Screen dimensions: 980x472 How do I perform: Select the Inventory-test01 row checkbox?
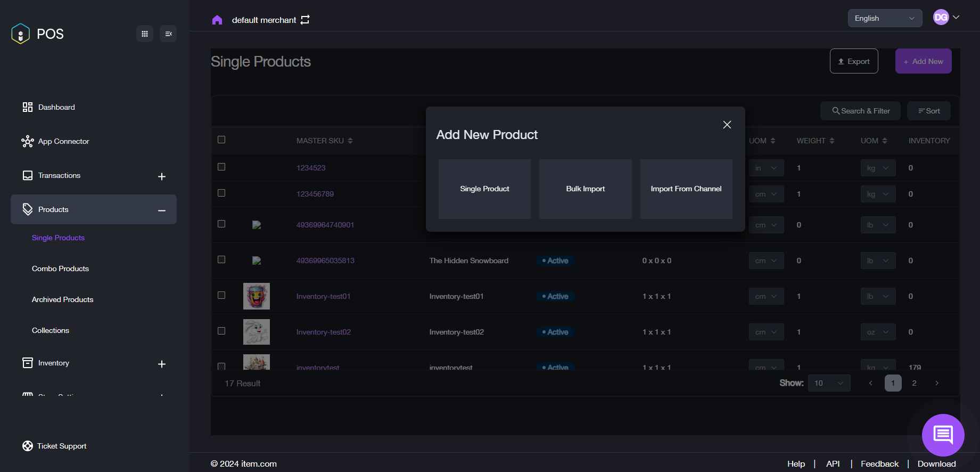click(221, 295)
